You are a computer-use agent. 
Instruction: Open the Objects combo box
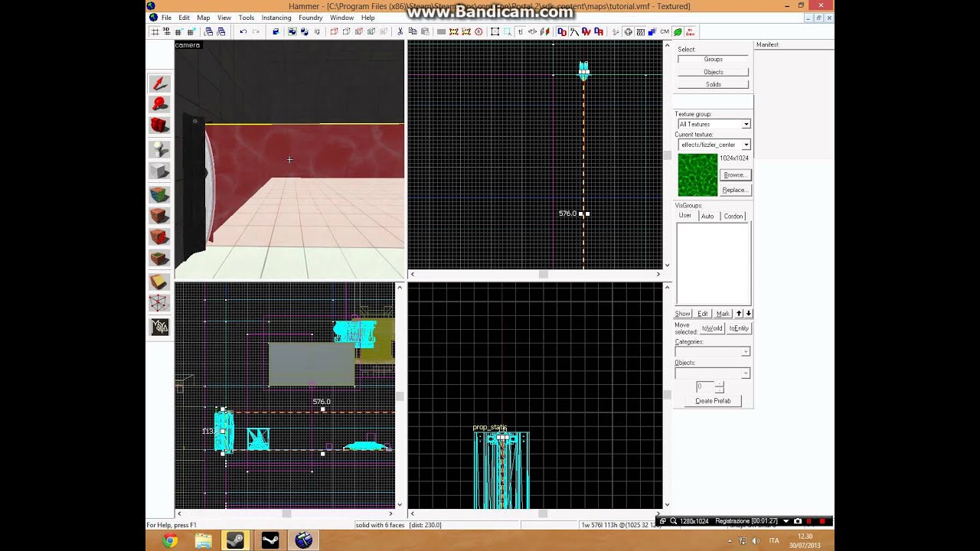[x=713, y=373]
